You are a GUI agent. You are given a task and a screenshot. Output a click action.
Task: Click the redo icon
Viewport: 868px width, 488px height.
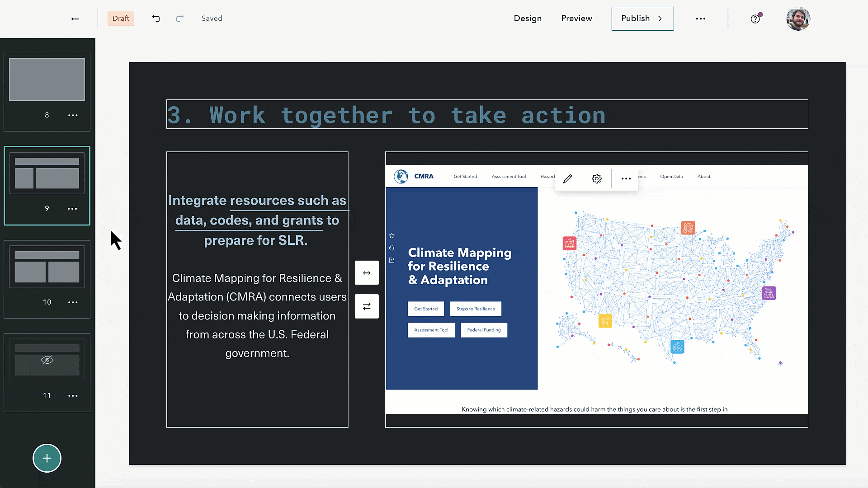[179, 19]
